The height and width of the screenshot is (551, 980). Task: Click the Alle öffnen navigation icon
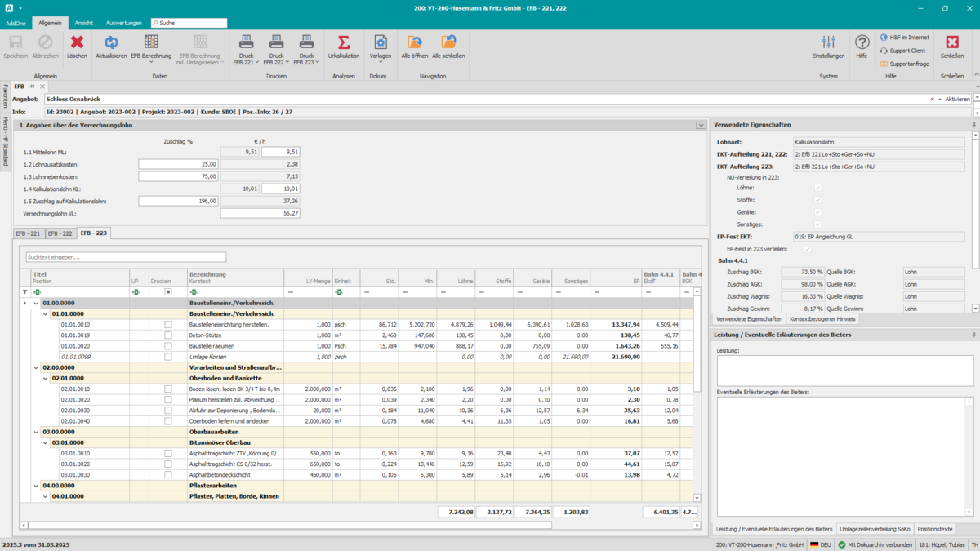tap(415, 42)
